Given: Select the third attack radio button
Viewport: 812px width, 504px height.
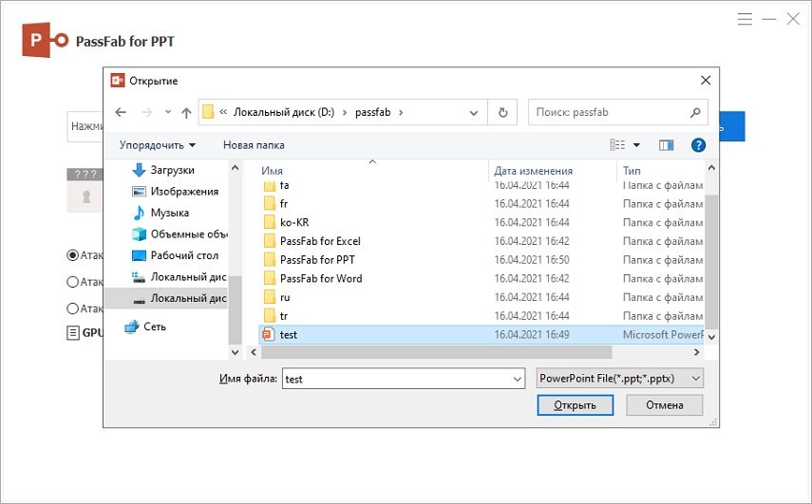Looking at the screenshot, I should click(73, 308).
